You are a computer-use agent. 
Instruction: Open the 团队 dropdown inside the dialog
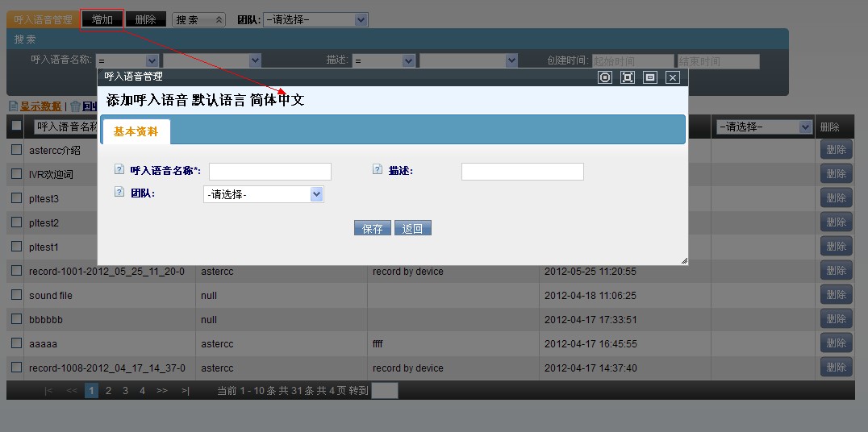[x=263, y=194]
